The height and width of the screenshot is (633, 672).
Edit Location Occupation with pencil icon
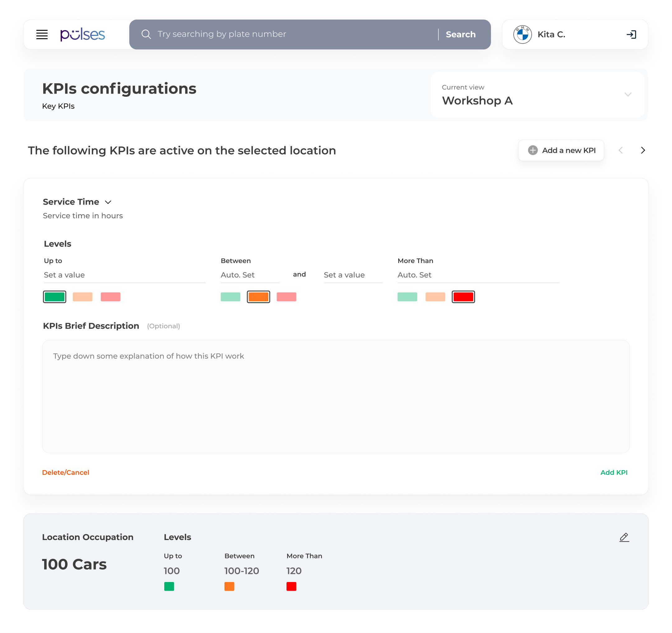[x=624, y=537]
